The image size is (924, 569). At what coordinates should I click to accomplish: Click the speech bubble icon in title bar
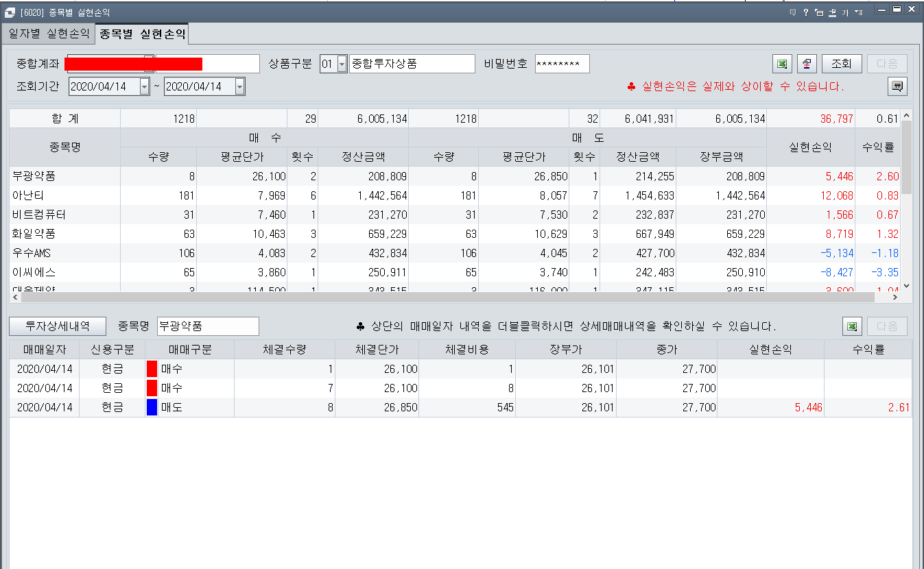[793, 12]
